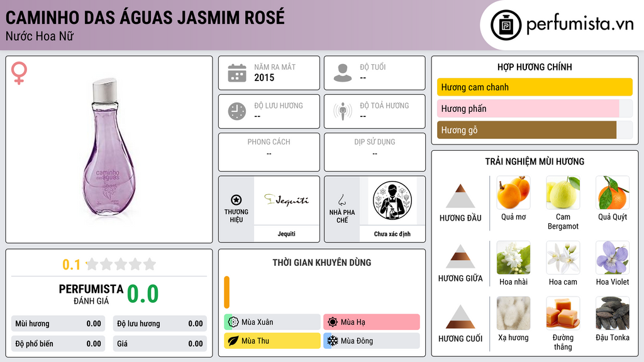Click the five-star rating row
This screenshot has height=362, width=644.
(x=121, y=265)
